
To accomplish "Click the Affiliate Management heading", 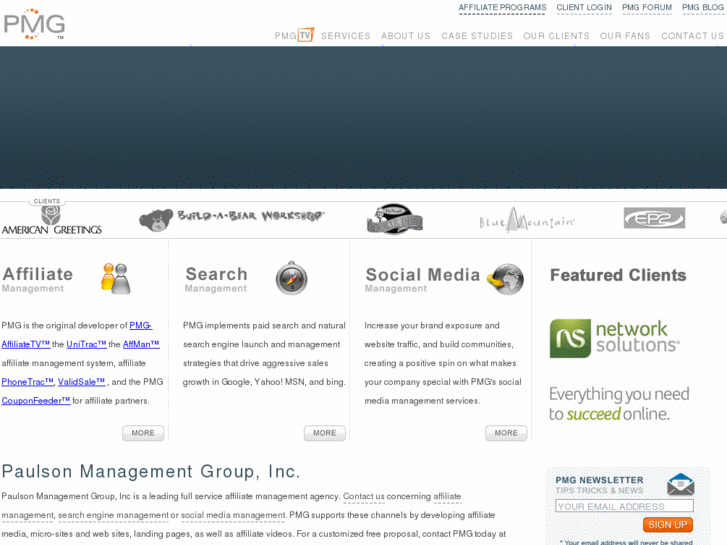I will point(38,279).
